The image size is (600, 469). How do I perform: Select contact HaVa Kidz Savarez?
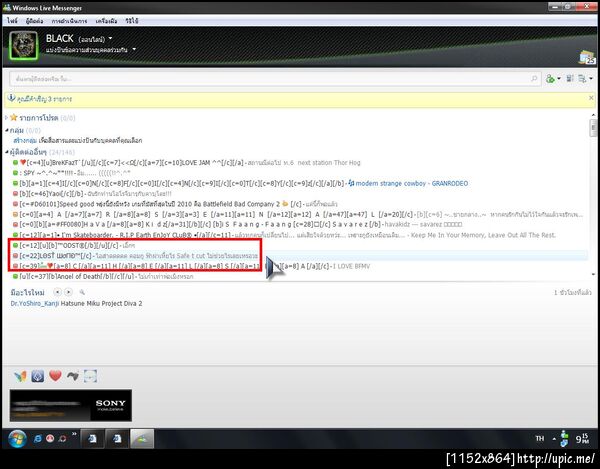coord(237,225)
